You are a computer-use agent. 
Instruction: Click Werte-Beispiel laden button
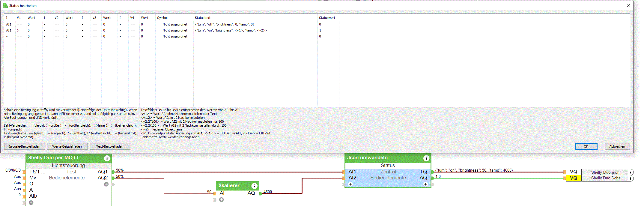point(67,146)
